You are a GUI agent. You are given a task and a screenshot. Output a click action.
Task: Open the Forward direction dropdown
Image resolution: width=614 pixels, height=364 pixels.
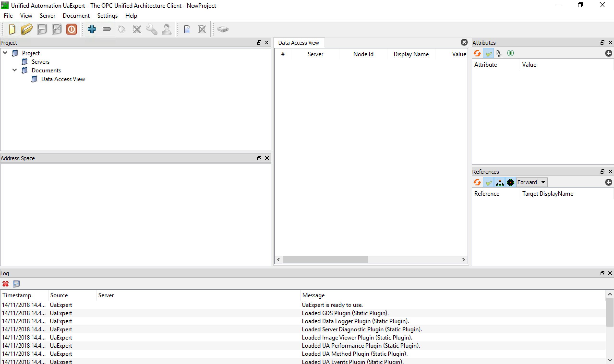coord(532,182)
